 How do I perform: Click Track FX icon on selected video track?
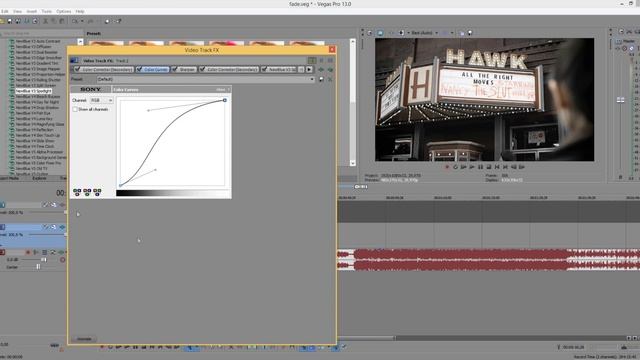coord(62,227)
